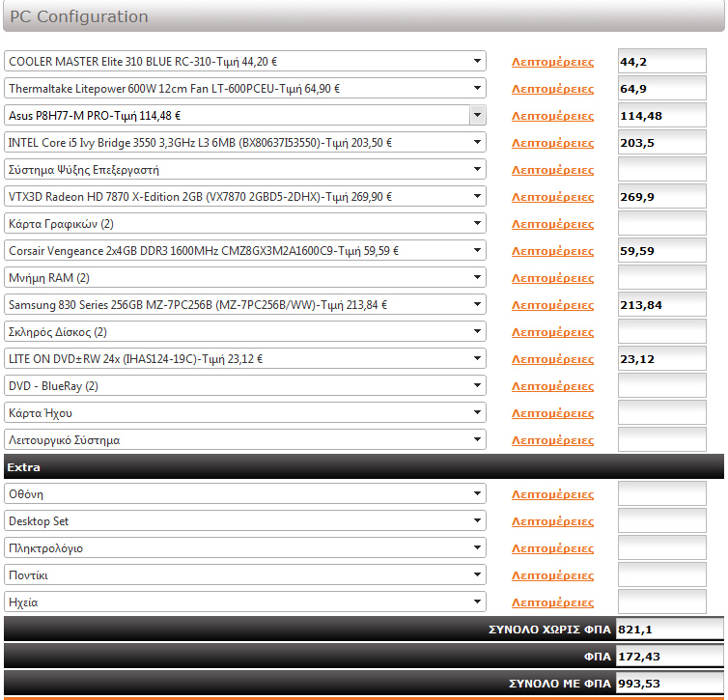
Task: Open the COOLER MASTER Elite 310 case dropdown
Action: pos(245,61)
